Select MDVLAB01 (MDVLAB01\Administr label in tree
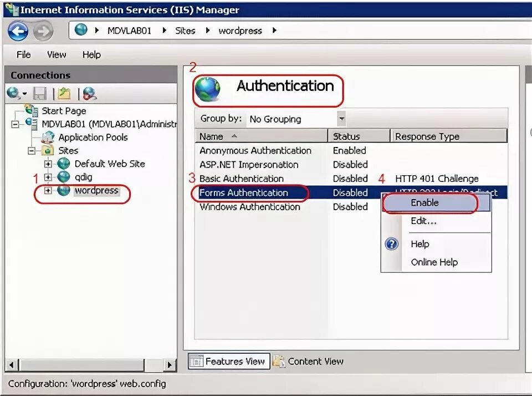This screenshot has height=396, width=532. (x=109, y=124)
